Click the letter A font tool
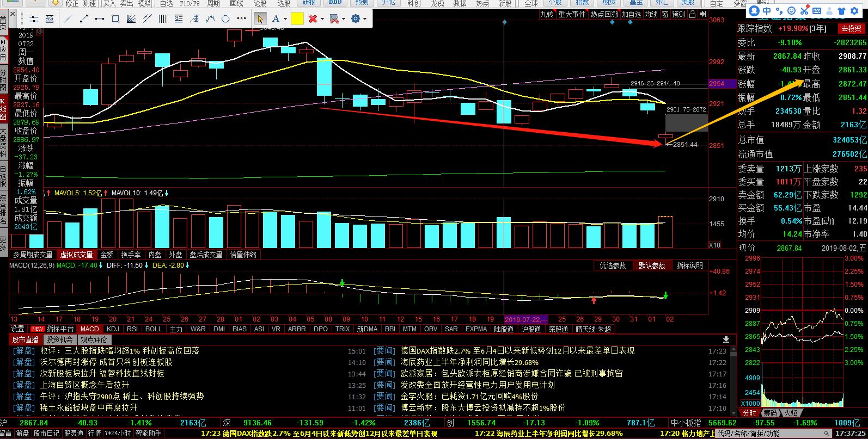This screenshot has width=868, height=439. click(276, 18)
